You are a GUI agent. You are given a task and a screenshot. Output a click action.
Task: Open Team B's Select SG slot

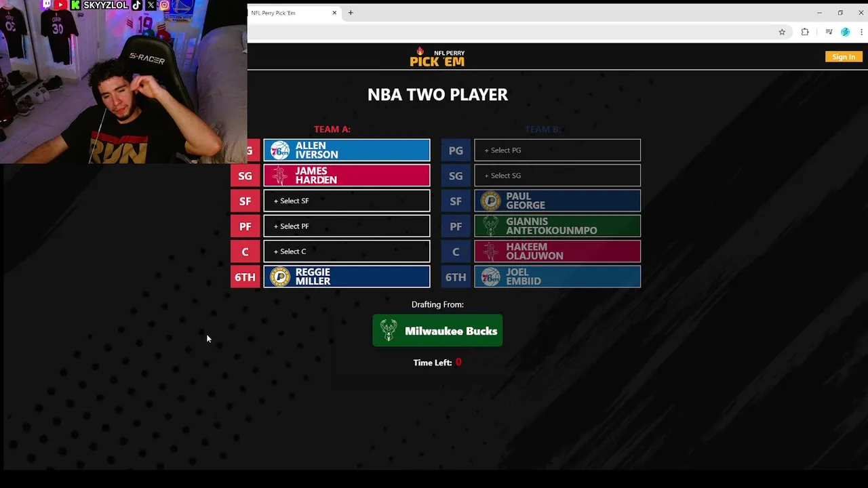(x=557, y=176)
